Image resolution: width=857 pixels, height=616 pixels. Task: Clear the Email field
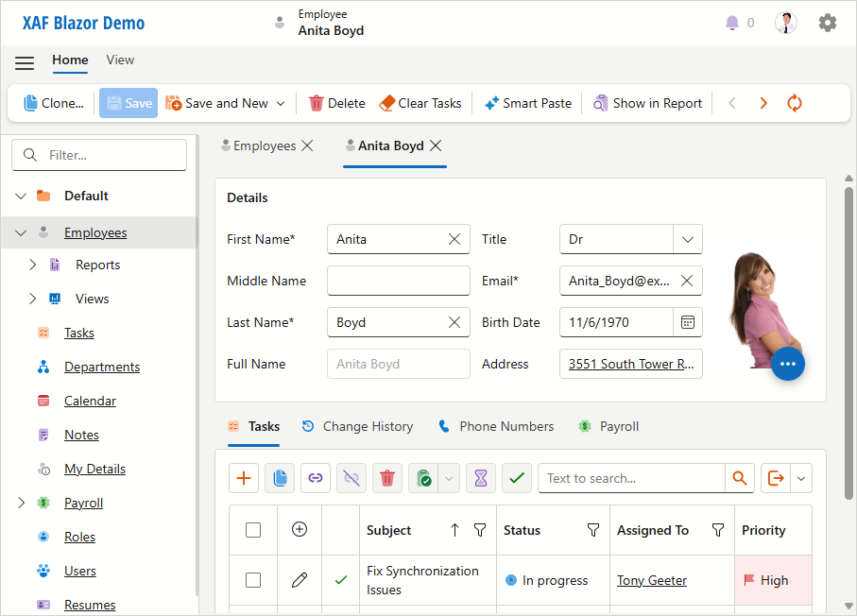click(x=687, y=281)
